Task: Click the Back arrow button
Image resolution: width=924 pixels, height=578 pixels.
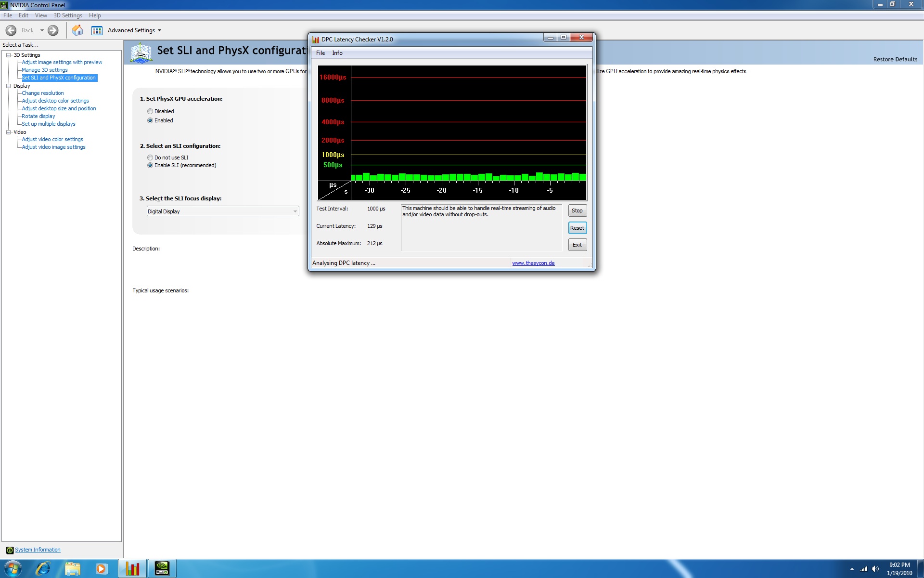Action: pos(11,30)
